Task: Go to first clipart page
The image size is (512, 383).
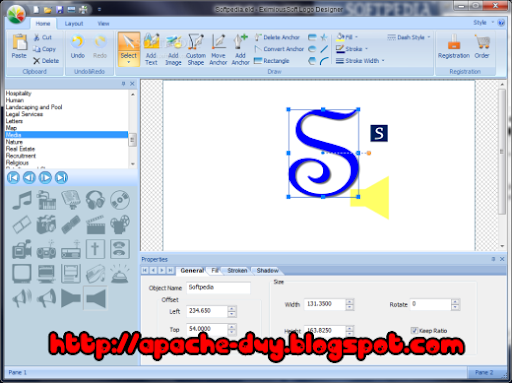Action: [x=13, y=177]
